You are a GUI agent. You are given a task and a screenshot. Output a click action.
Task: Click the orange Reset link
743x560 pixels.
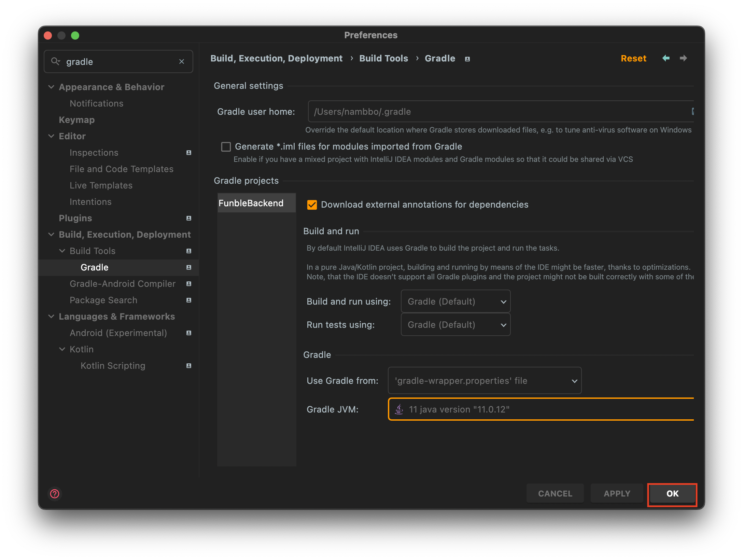[x=633, y=58]
